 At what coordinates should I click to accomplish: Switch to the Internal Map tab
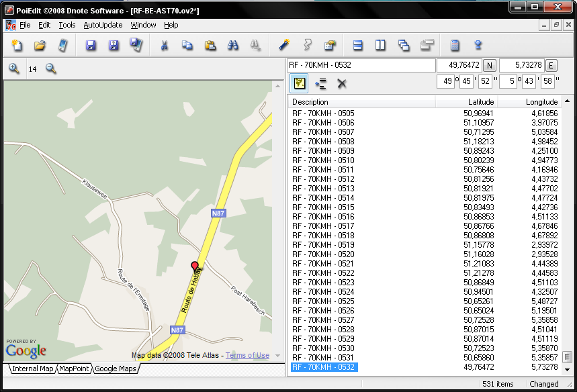click(x=32, y=369)
